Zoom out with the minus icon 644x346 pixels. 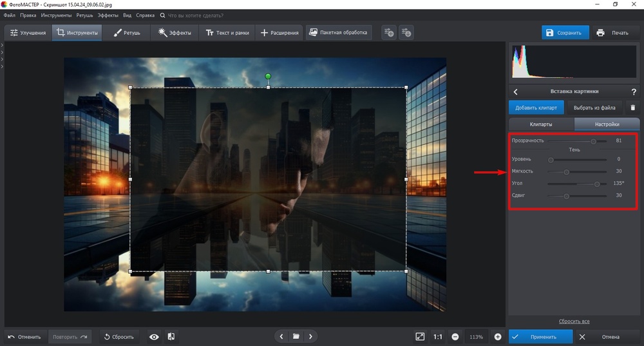(455, 336)
